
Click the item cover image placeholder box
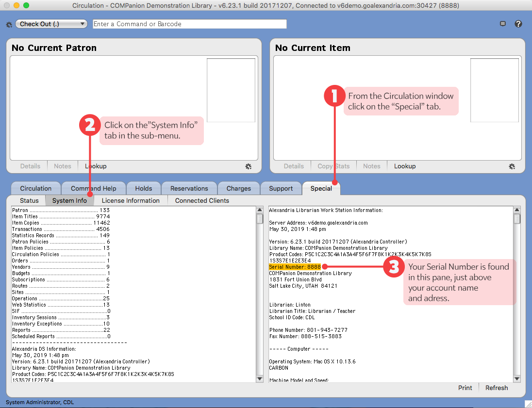pos(494,90)
